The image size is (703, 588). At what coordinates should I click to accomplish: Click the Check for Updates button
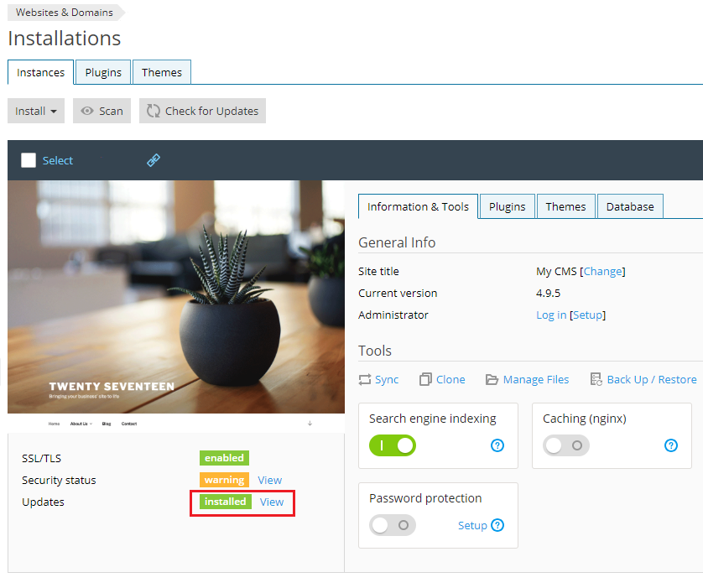202,111
